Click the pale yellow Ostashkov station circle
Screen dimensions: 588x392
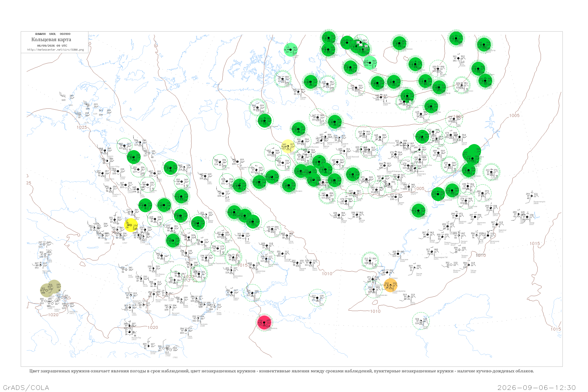(288, 146)
